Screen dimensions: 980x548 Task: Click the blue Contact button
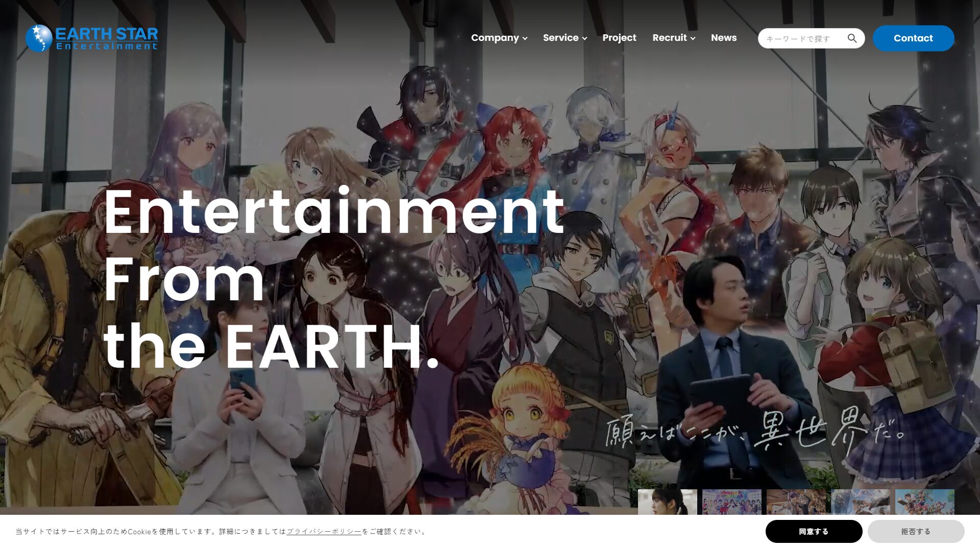point(913,38)
